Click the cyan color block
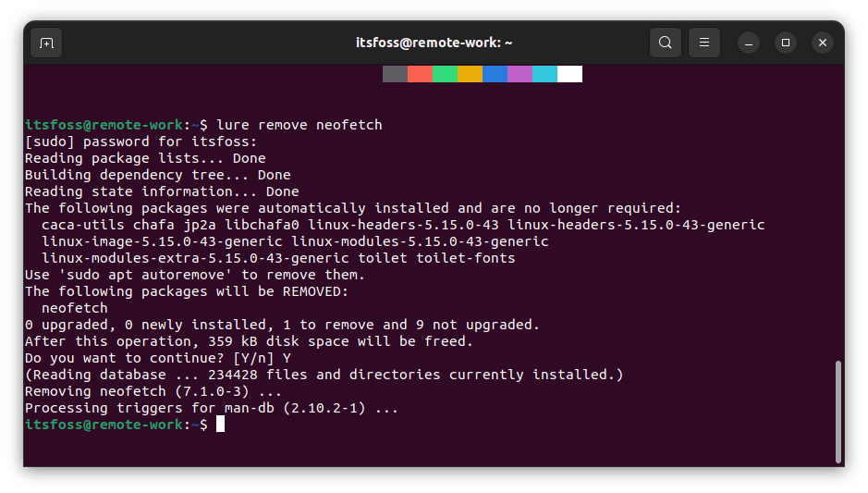Viewport: 868px width, 493px height. 544,74
